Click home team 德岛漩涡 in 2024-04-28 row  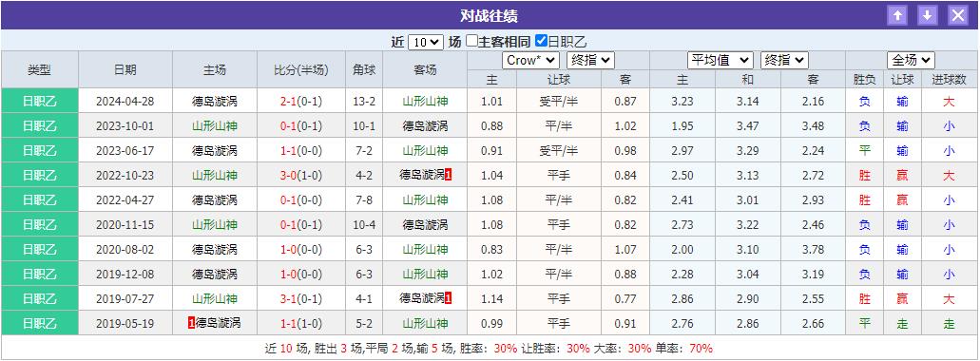pyautogui.click(x=215, y=102)
